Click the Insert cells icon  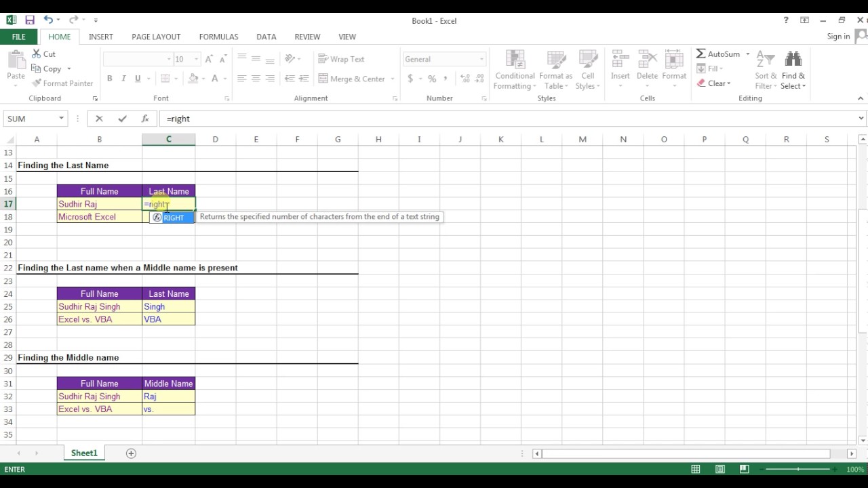click(x=620, y=60)
